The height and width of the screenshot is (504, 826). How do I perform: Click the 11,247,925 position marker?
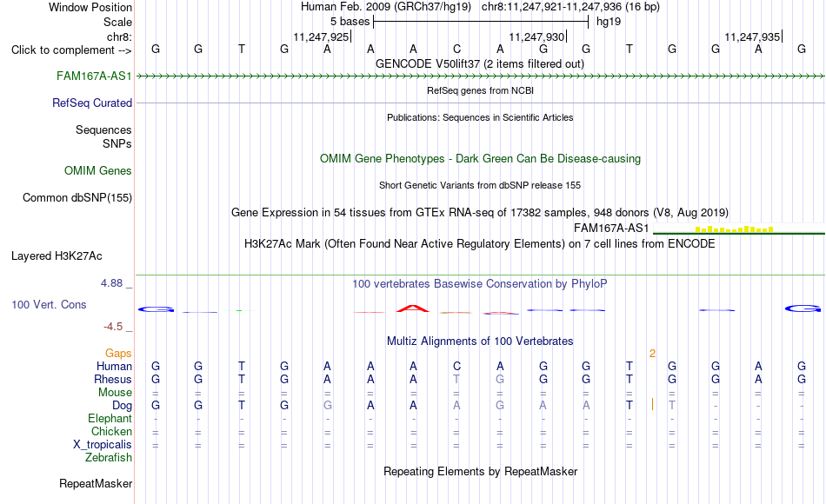point(322,36)
